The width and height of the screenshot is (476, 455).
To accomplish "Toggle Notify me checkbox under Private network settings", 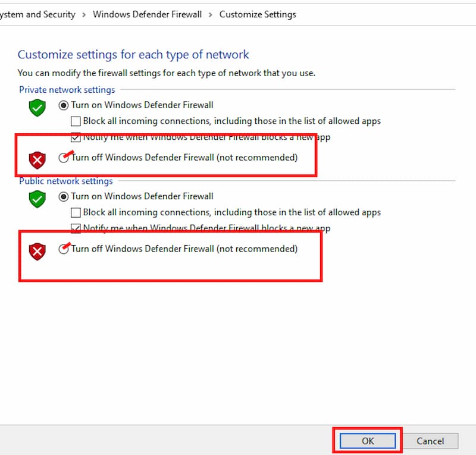I will (76, 137).
